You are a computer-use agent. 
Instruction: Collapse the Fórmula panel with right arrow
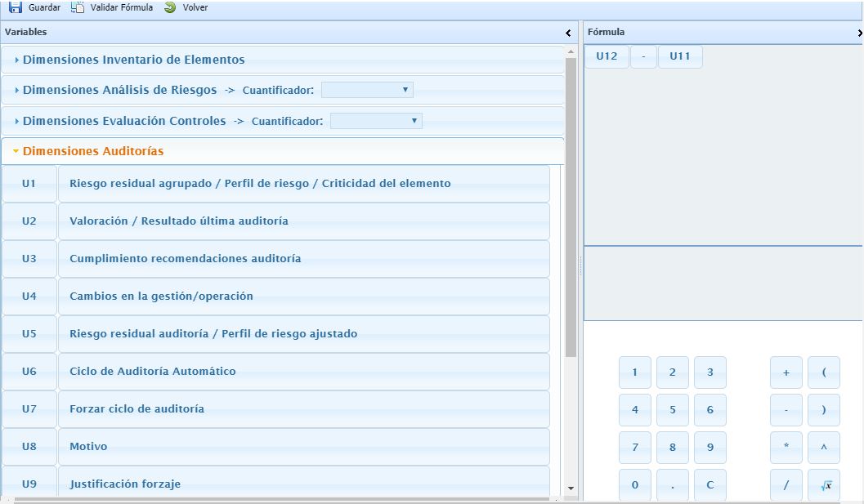[x=859, y=33]
